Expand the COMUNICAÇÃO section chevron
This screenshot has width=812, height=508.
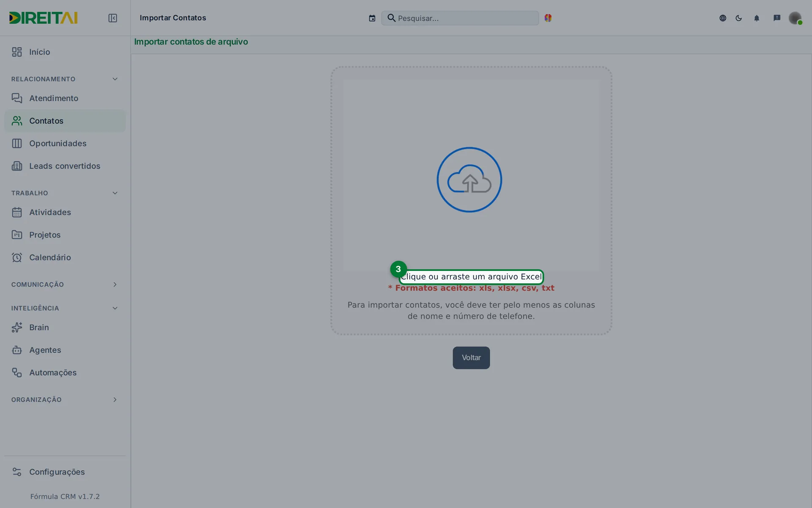tap(115, 284)
